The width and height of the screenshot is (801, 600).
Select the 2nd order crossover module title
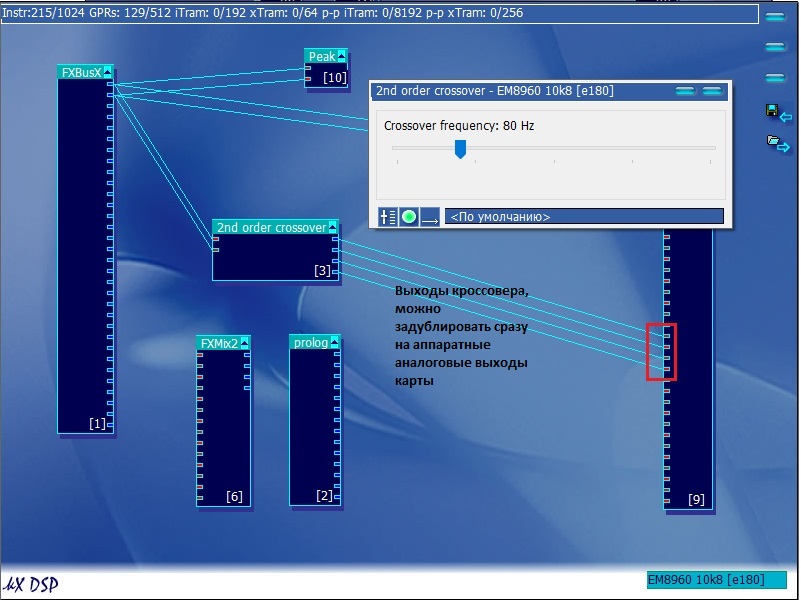tap(271, 227)
